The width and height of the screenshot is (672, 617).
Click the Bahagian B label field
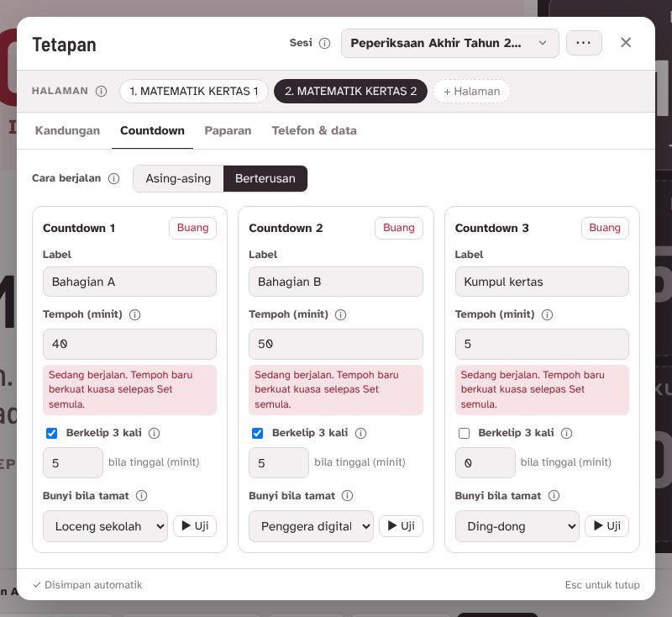pos(335,282)
